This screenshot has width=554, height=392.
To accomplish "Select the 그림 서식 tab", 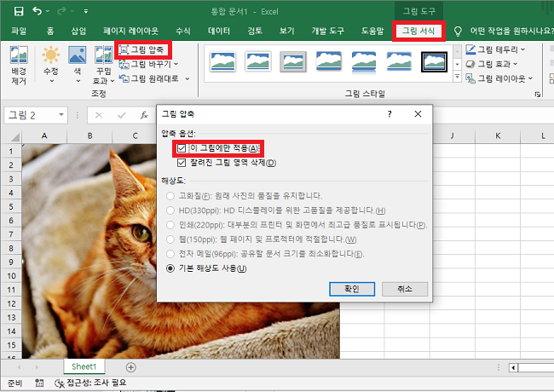I will (418, 31).
